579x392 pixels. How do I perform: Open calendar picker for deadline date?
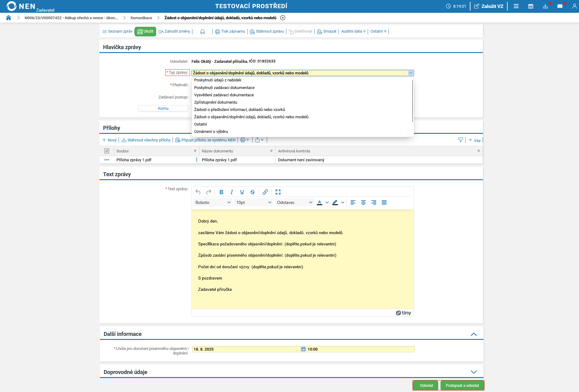coord(303,349)
